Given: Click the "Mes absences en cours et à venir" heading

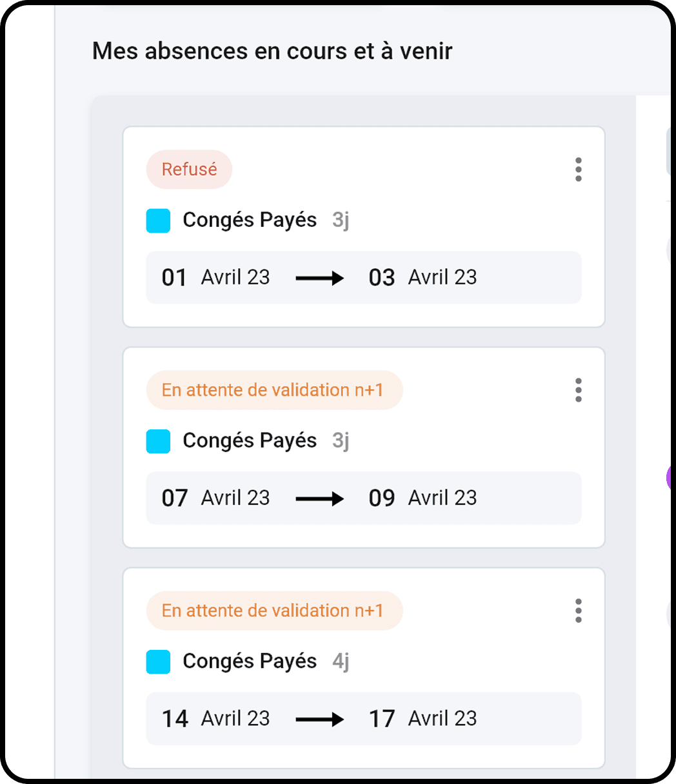Looking at the screenshot, I should [x=272, y=51].
